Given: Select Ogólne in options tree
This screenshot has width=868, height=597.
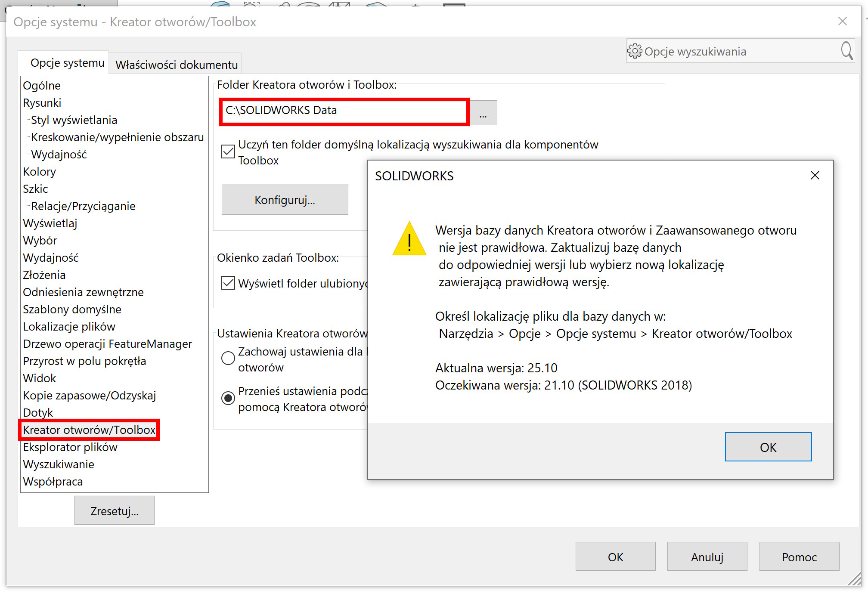Looking at the screenshot, I should [42, 86].
